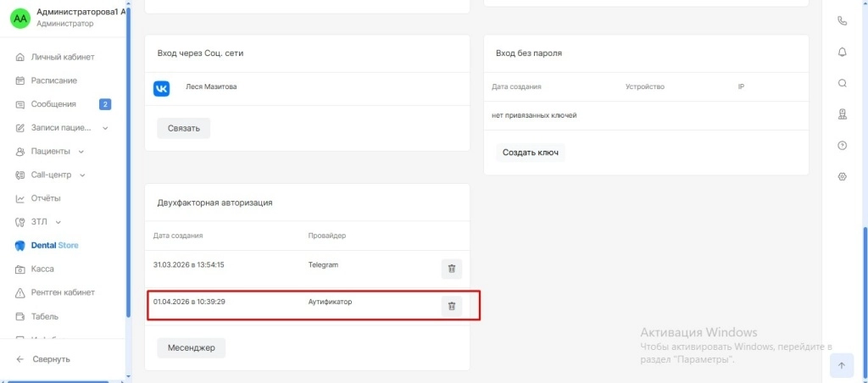
Task: Open settings gear icon in right sidebar
Action: [842, 176]
